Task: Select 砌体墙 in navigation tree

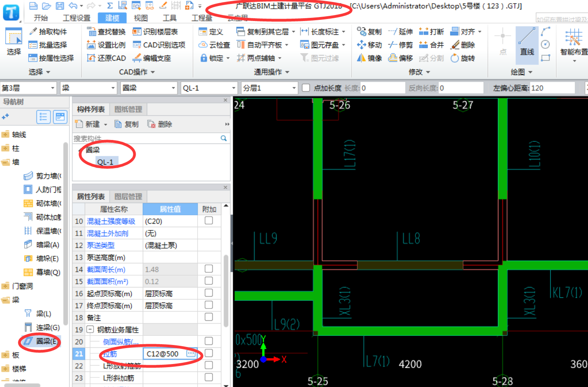Action: coord(42,203)
